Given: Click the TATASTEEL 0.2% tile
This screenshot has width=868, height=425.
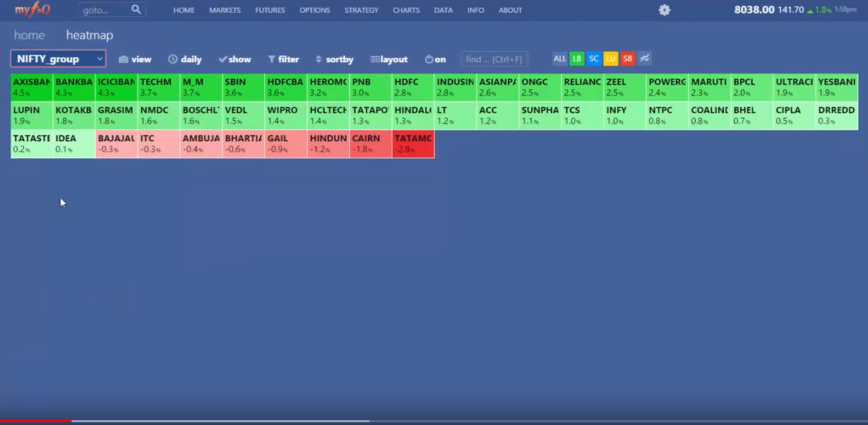Looking at the screenshot, I should click(32, 144).
